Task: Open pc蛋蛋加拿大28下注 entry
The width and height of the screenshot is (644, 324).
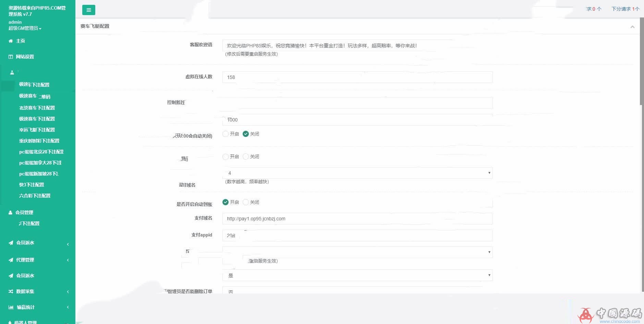Action: [x=40, y=163]
